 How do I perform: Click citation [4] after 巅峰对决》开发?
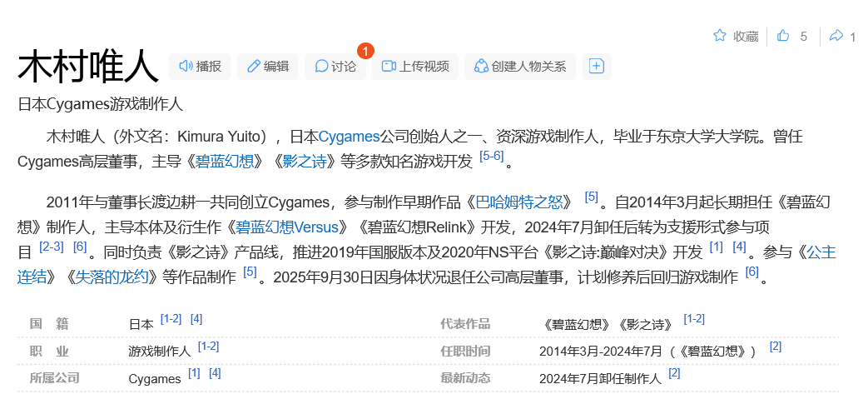coord(740,247)
